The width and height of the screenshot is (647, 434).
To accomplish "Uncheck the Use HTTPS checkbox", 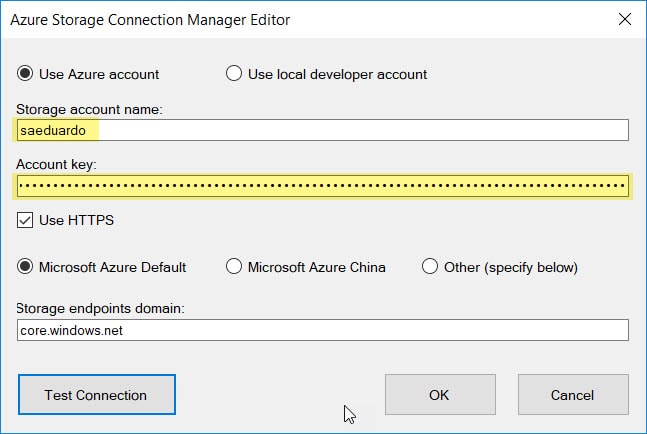I will [26, 220].
